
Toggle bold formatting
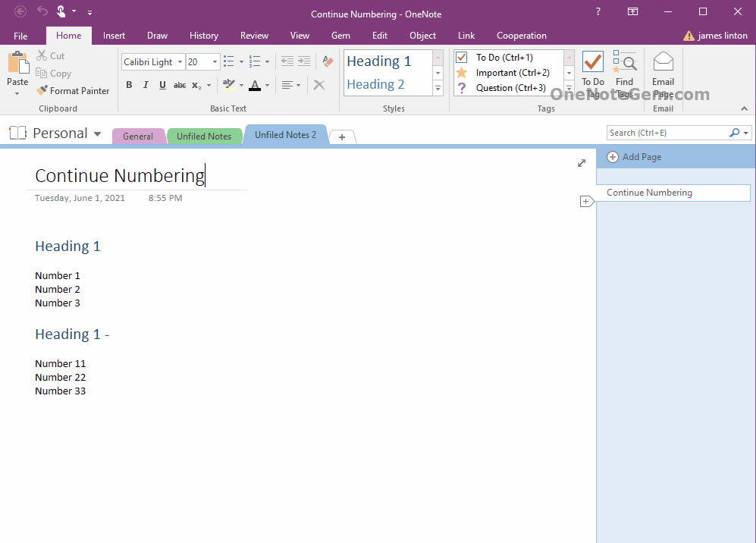coord(128,85)
